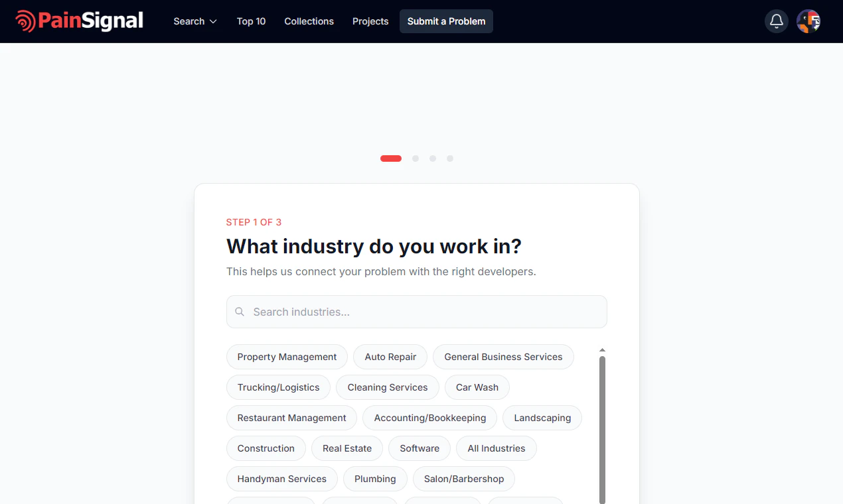
Task: Click the 'This helps us connect' description text
Action: click(381, 271)
